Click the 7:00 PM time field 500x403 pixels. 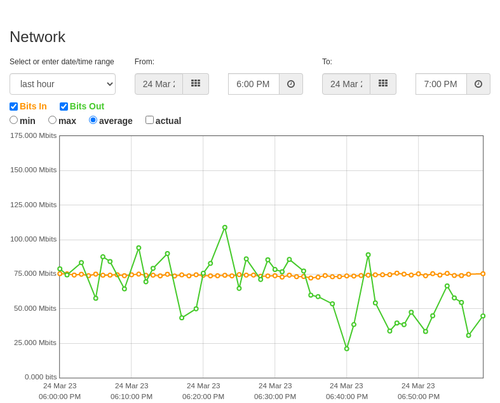pyautogui.click(x=441, y=84)
